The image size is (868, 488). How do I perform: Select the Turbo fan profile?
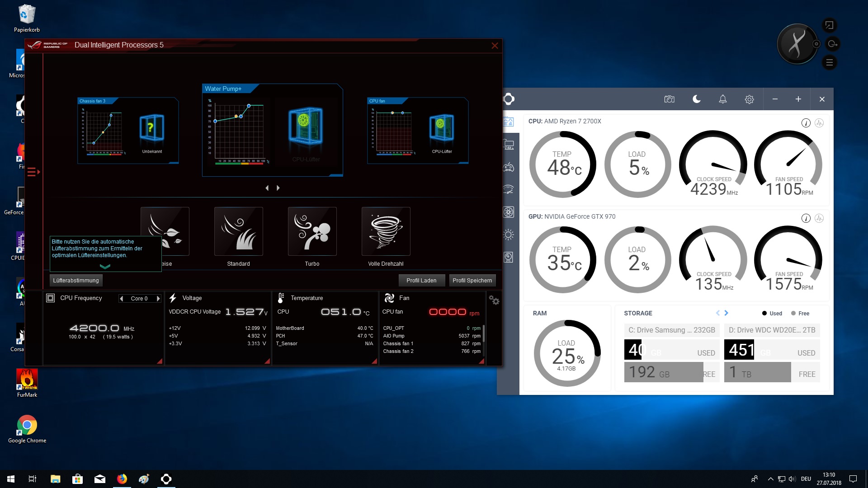[x=312, y=232]
